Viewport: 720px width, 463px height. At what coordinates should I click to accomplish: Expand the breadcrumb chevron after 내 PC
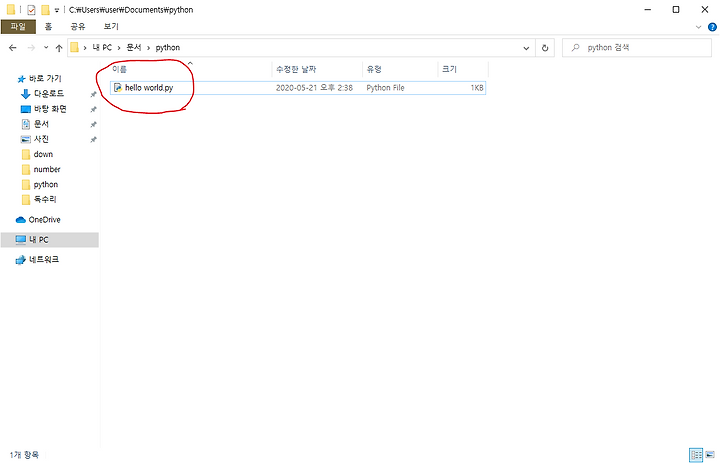point(119,48)
